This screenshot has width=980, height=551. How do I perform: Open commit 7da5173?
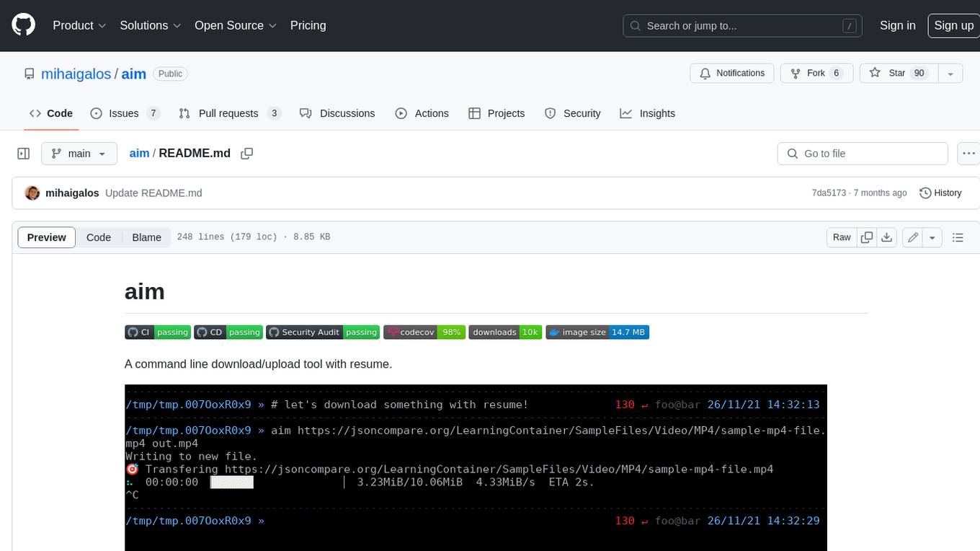(829, 193)
